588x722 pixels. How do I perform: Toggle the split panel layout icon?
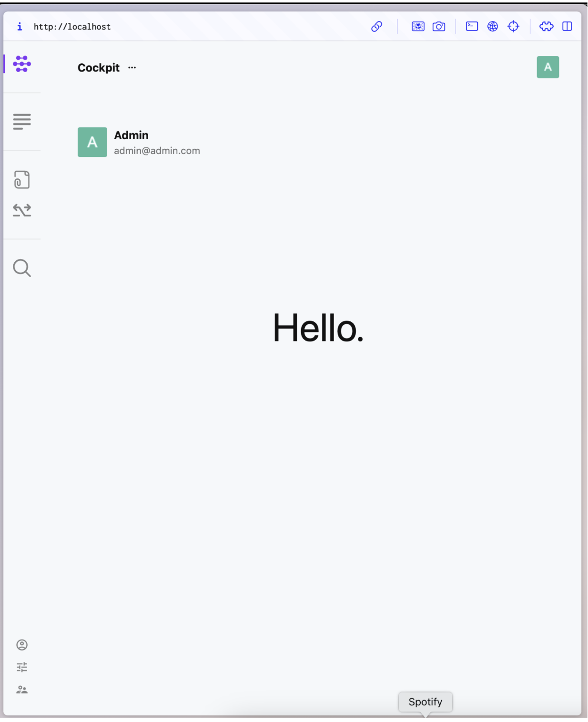tap(567, 26)
